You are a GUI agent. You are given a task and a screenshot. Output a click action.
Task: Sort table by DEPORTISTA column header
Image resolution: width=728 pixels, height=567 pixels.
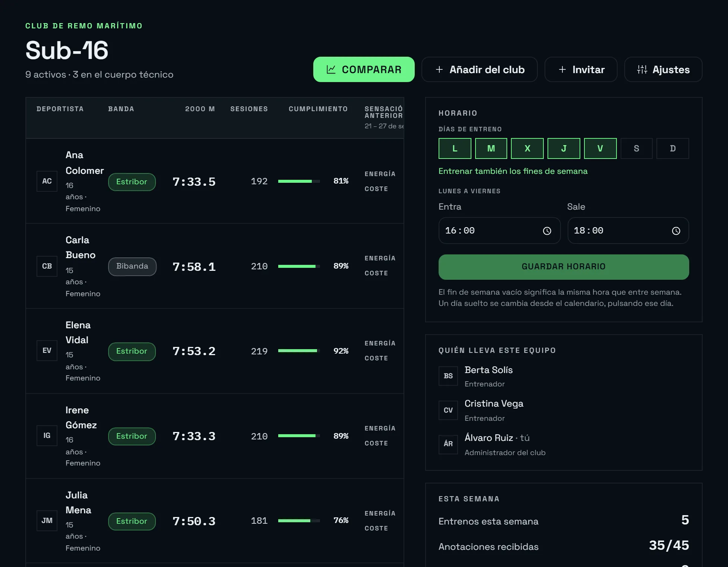click(60, 109)
